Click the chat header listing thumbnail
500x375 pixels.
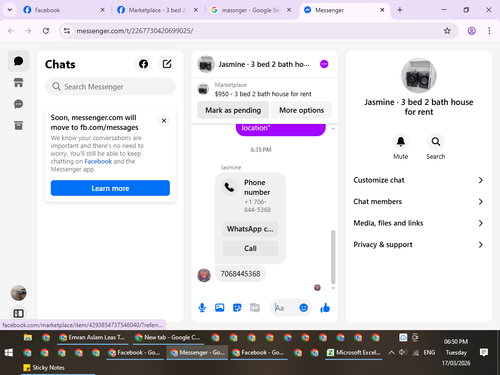pyautogui.click(x=206, y=64)
